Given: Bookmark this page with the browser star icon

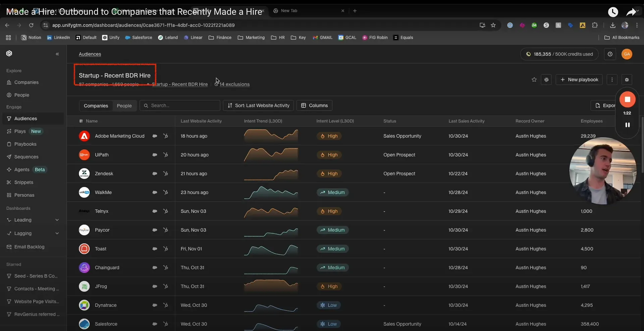Looking at the screenshot, I should [x=493, y=25].
